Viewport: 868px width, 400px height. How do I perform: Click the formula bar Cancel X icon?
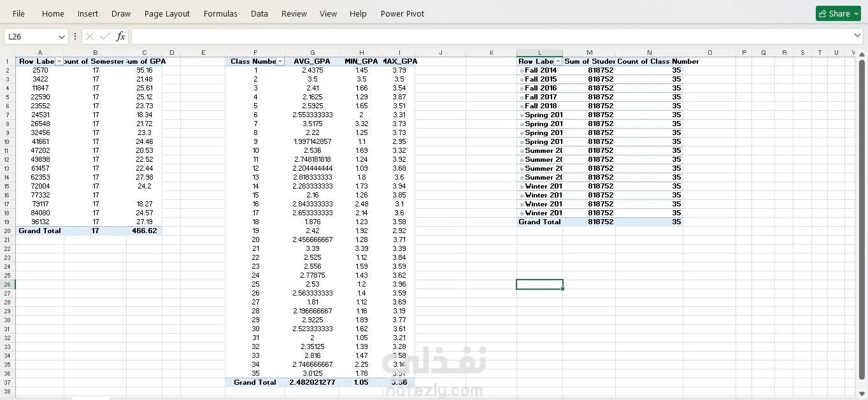pyautogui.click(x=90, y=36)
